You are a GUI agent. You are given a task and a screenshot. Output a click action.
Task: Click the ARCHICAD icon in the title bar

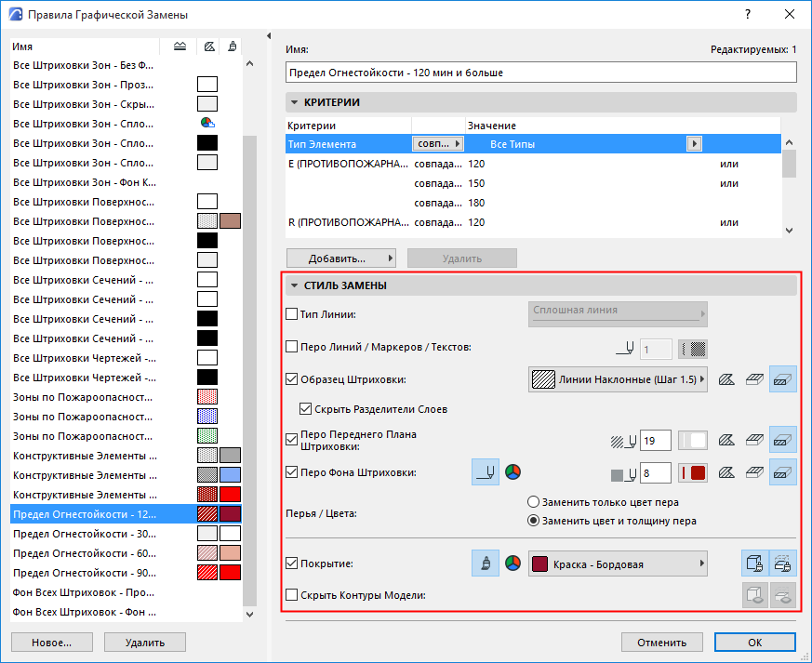coord(16,14)
